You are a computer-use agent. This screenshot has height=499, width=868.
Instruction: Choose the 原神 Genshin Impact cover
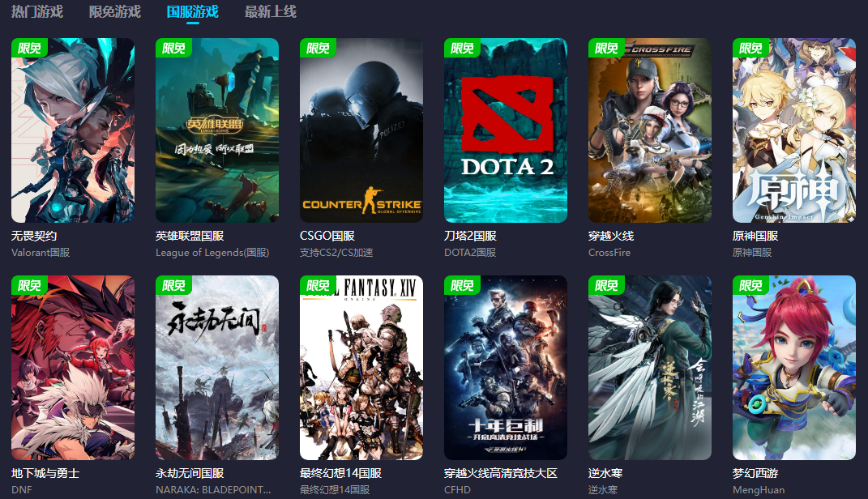coord(794,130)
